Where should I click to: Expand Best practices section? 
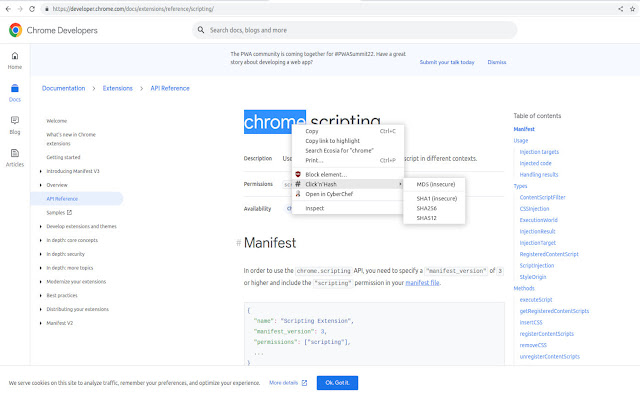[40, 296]
